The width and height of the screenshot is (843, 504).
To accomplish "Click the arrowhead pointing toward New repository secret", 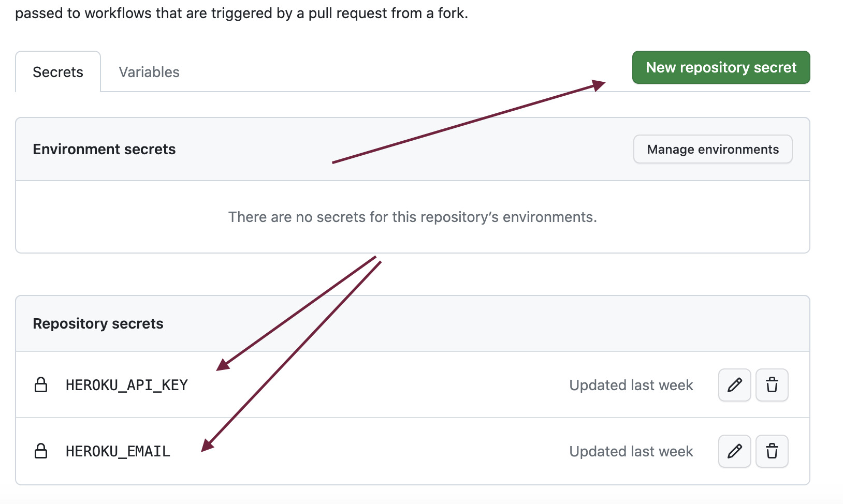I will (599, 85).
